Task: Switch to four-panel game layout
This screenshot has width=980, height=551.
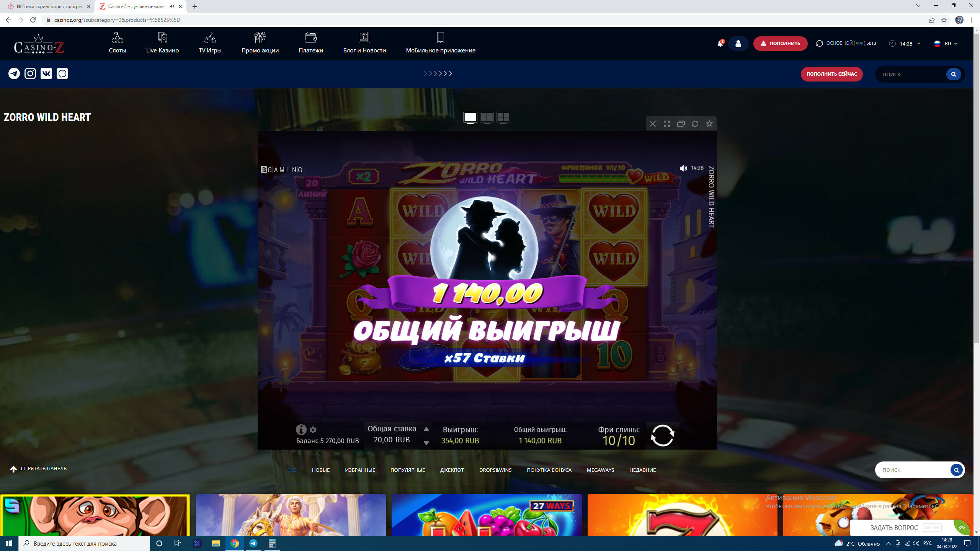Action: [503, 117]
